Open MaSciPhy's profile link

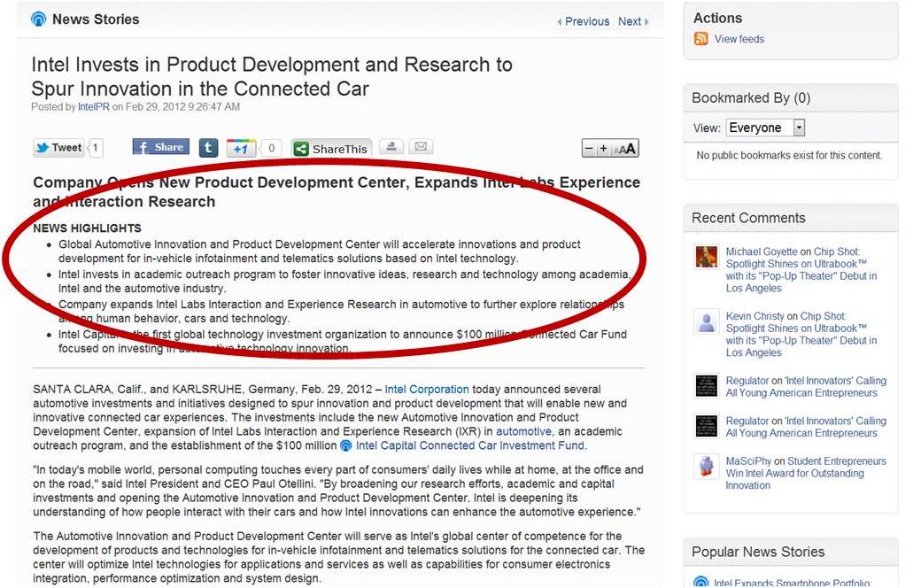coord(748,461)
